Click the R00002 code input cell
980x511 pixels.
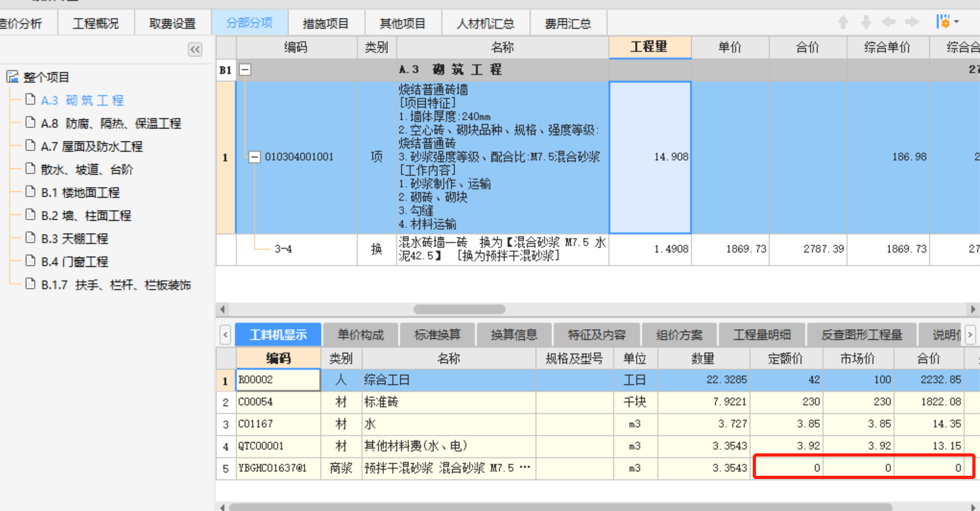[278, 380]
